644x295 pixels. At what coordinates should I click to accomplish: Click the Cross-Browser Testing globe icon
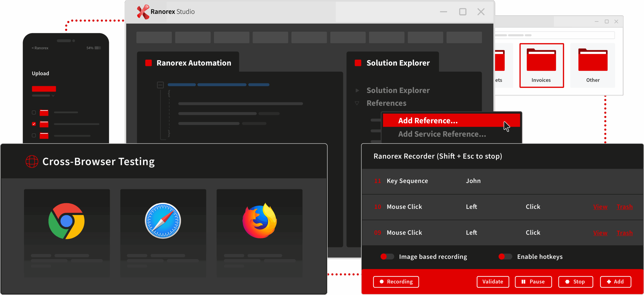32,161
